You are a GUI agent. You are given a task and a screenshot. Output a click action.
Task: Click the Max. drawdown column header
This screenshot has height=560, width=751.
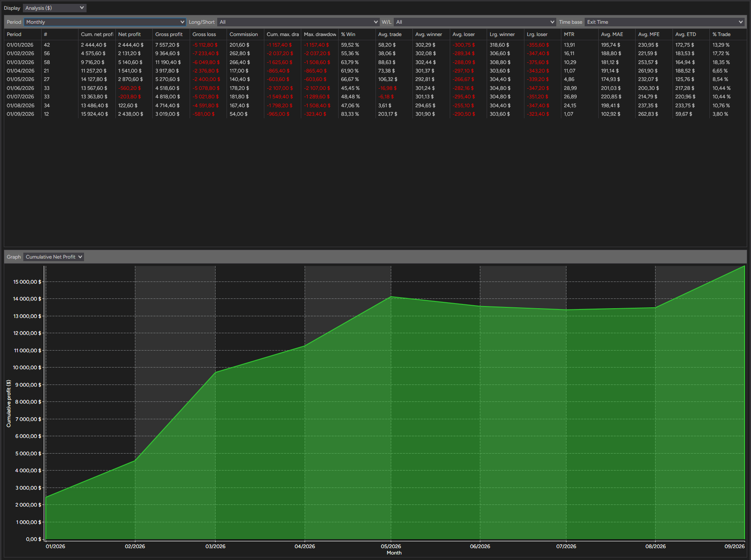coord(320,34)
